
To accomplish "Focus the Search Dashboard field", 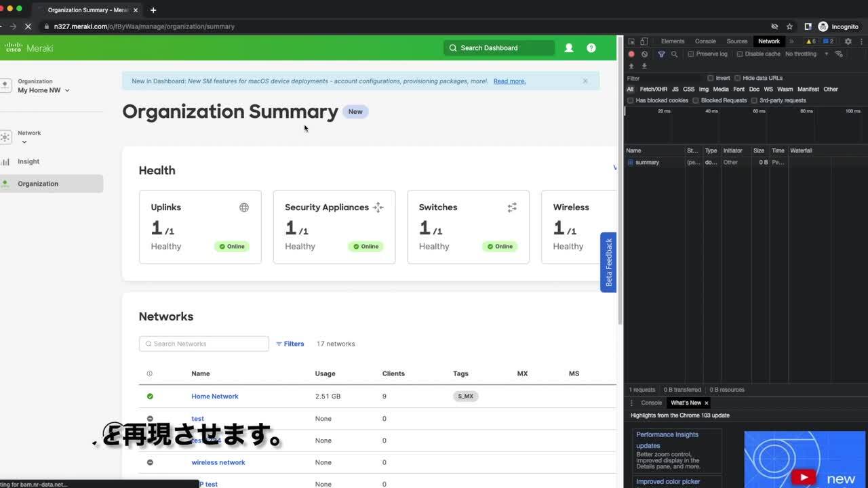I will [499, 48].
